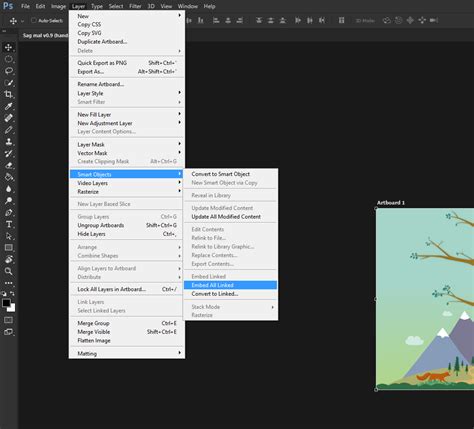Image resolution: width=474 pixels, height=429 pixels.
Task: Swap foreground and background colors
Action: (x=12, y=294)
